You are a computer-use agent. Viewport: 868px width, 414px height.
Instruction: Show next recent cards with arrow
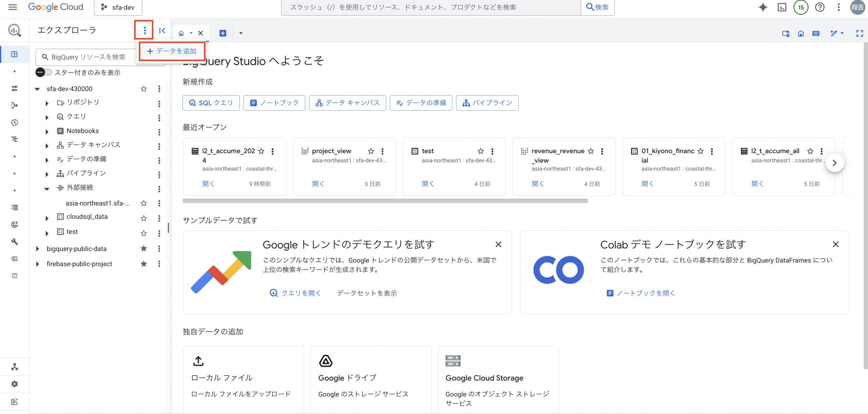pyautogui.click(x=834, y=163)
